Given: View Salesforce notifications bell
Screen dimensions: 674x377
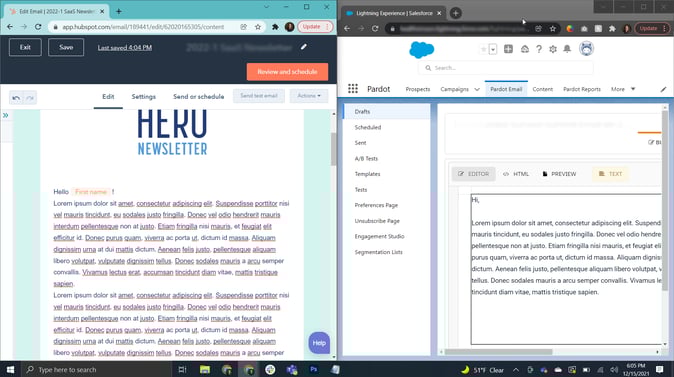Looking at the screenshot, I should (567, 49).
